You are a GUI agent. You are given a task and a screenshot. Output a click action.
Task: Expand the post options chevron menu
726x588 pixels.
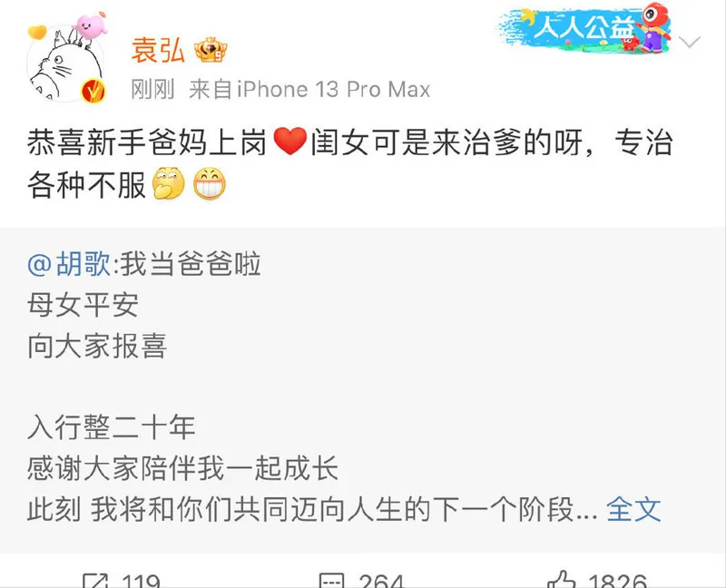point(690,43)
